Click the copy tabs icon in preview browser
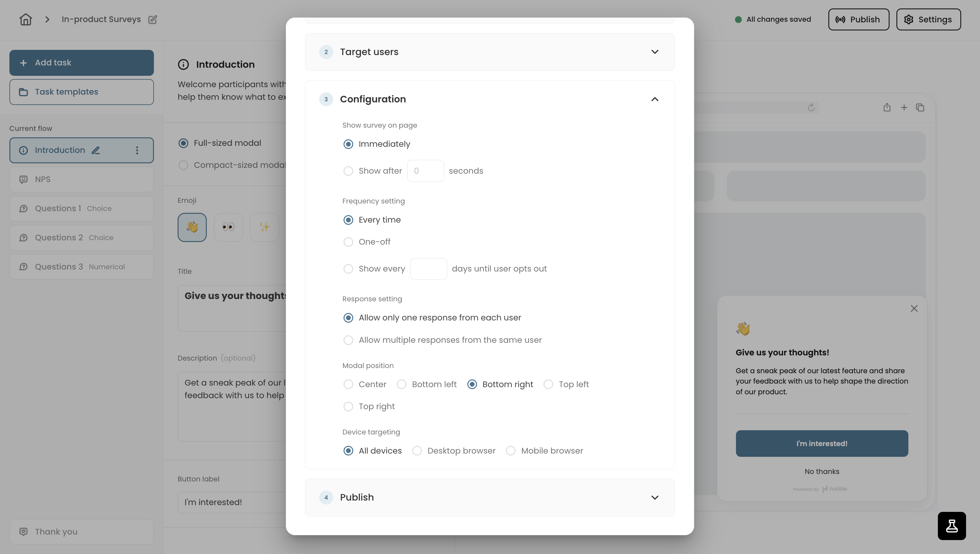The image size is (980, 554). click(x=920, y=108)
